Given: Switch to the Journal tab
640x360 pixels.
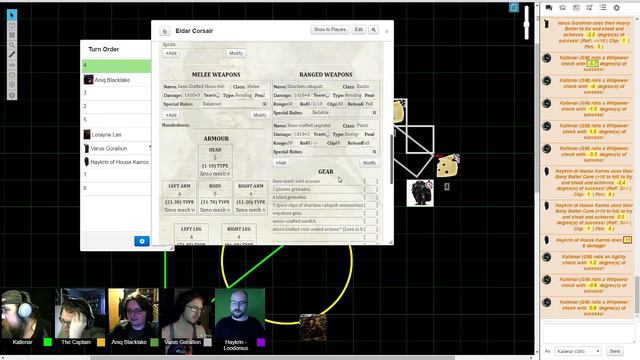Looking at the screenshot, I should point(576,8).
